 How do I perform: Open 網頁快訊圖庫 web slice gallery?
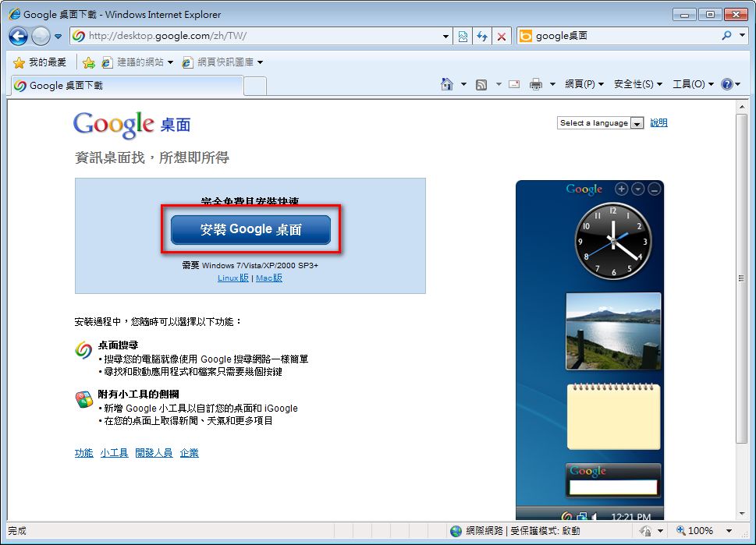point(222,62)
